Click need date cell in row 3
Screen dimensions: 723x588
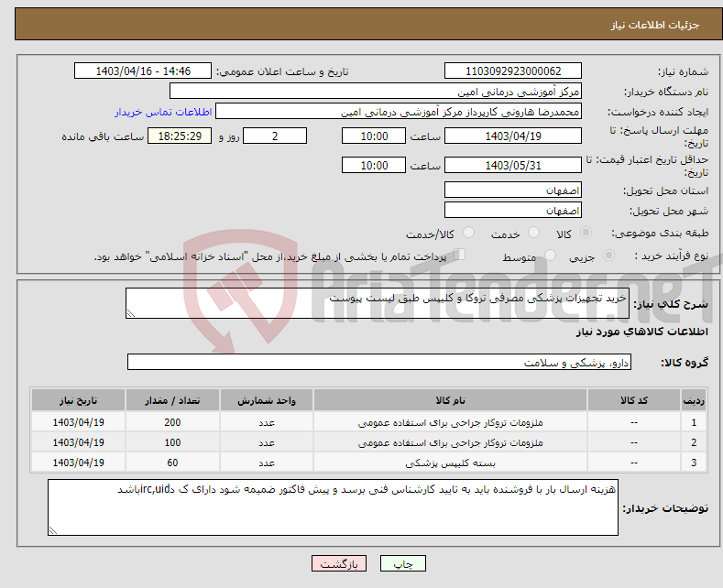(79, 463)
